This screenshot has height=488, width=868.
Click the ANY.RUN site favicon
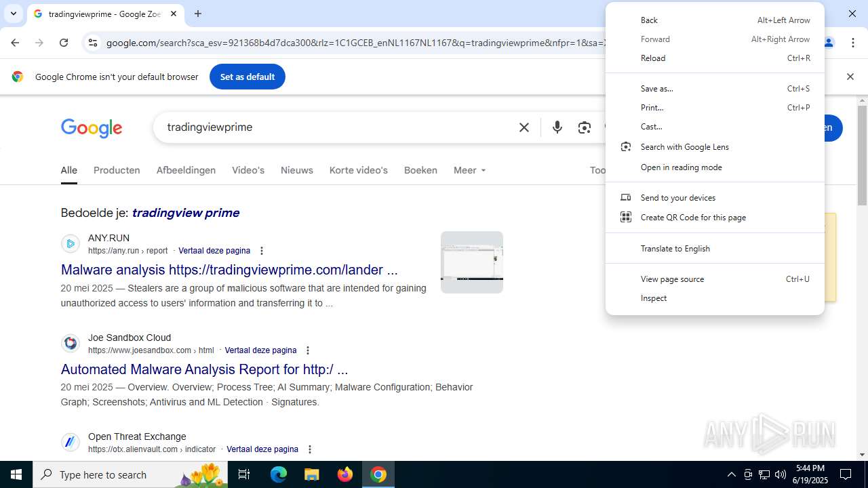71,243
